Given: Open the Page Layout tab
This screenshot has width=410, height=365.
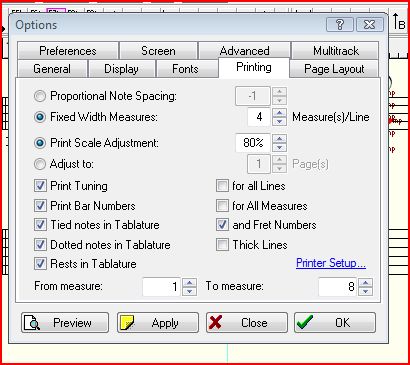Looking at the screenshot, I should click(x=334, y=69).
